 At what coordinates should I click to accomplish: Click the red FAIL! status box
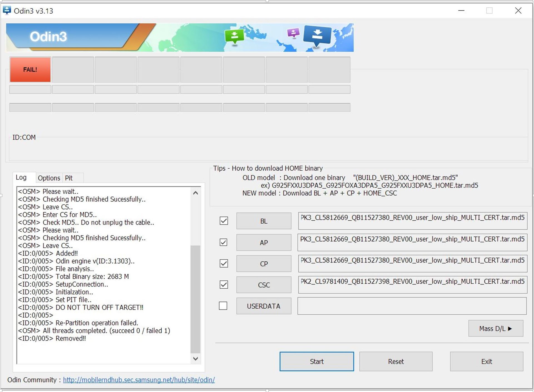click(30, 69)
